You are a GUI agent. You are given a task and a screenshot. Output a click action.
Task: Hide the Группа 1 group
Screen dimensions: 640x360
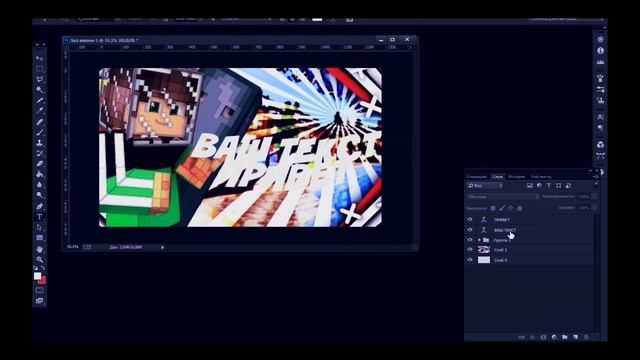[x=470, y=240]
